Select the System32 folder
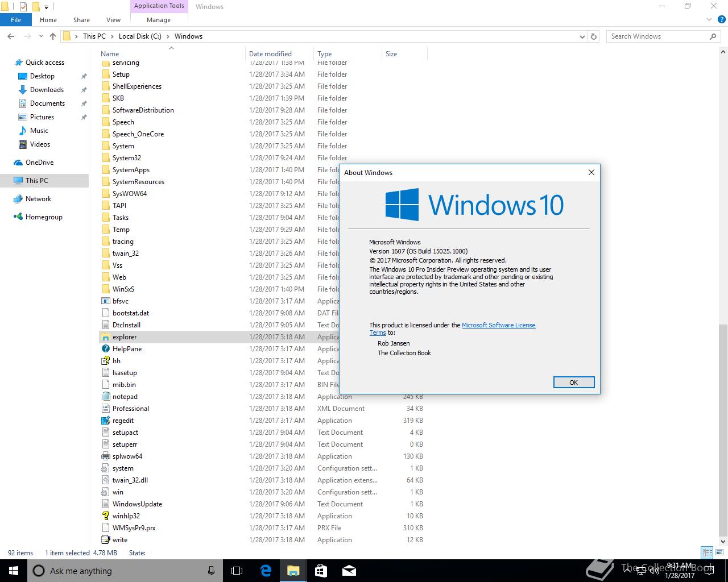Viewport: 728px width, 582px height. click(127, 158)
